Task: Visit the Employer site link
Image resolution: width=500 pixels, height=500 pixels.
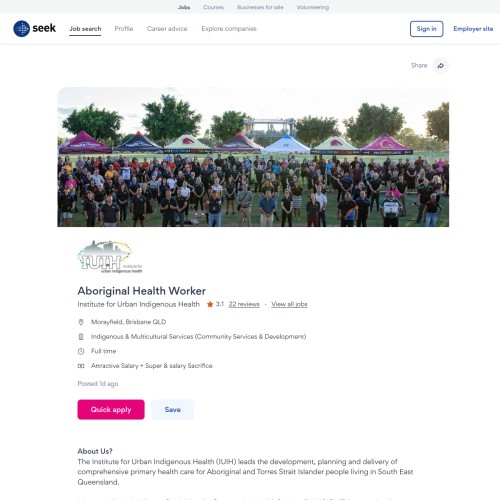Action: pos(473,29)
